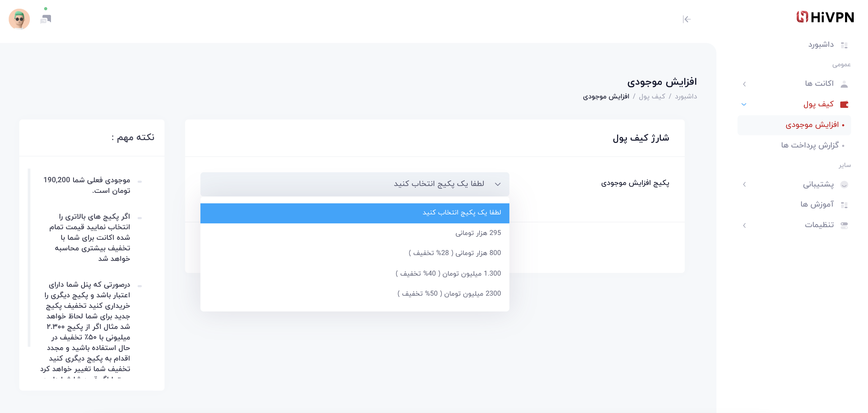Select the 1.300 million Toman 40% discount option
Screen dimensions: 868x413
[x=448, y=274]
